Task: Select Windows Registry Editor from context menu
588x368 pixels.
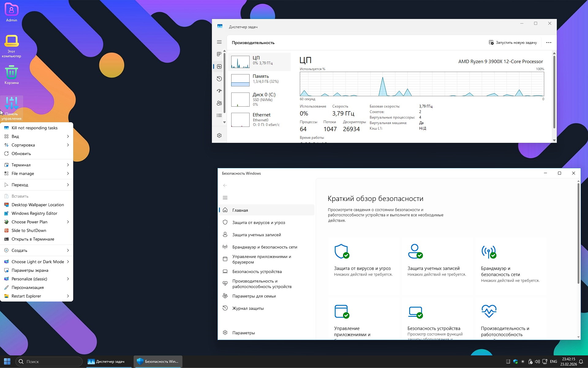Action: 34,213
